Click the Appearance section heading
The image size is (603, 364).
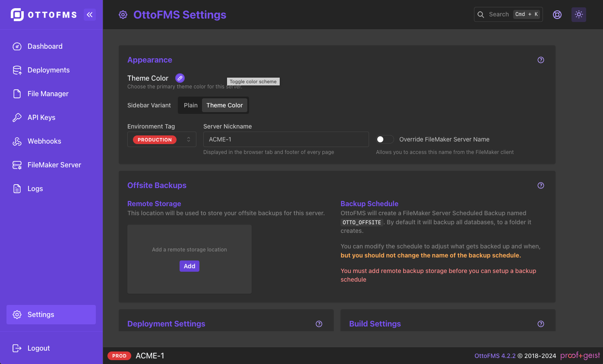point(150,60)
